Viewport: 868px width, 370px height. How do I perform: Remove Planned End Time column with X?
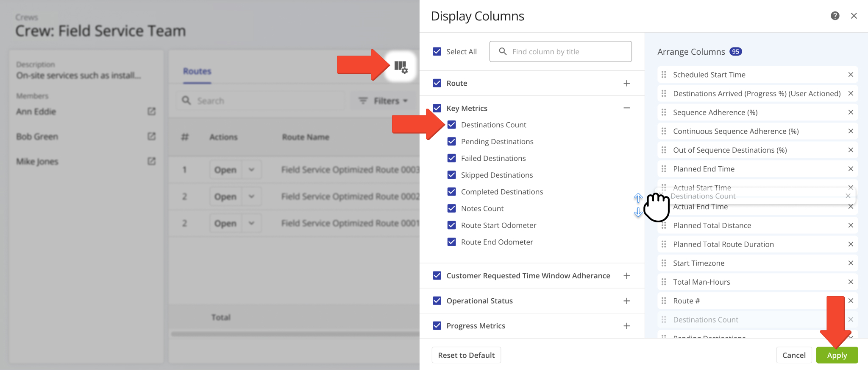tap(850, 169)
